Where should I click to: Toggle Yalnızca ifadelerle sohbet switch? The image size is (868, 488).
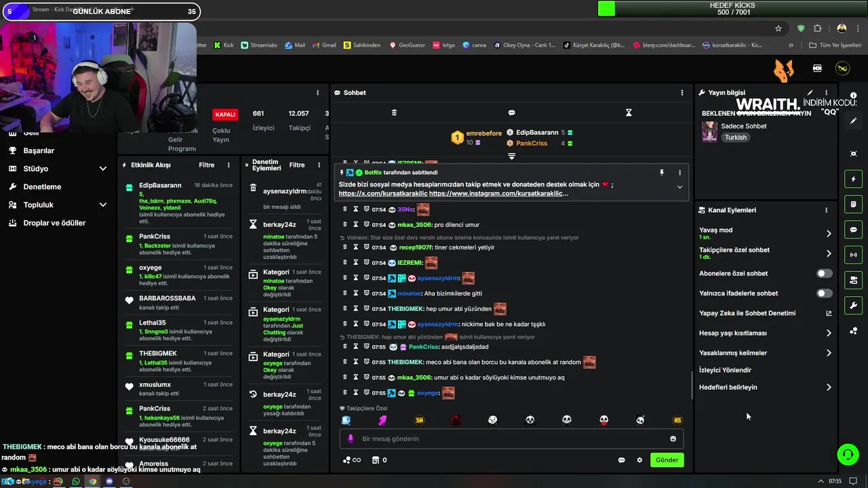coord(824,293)
